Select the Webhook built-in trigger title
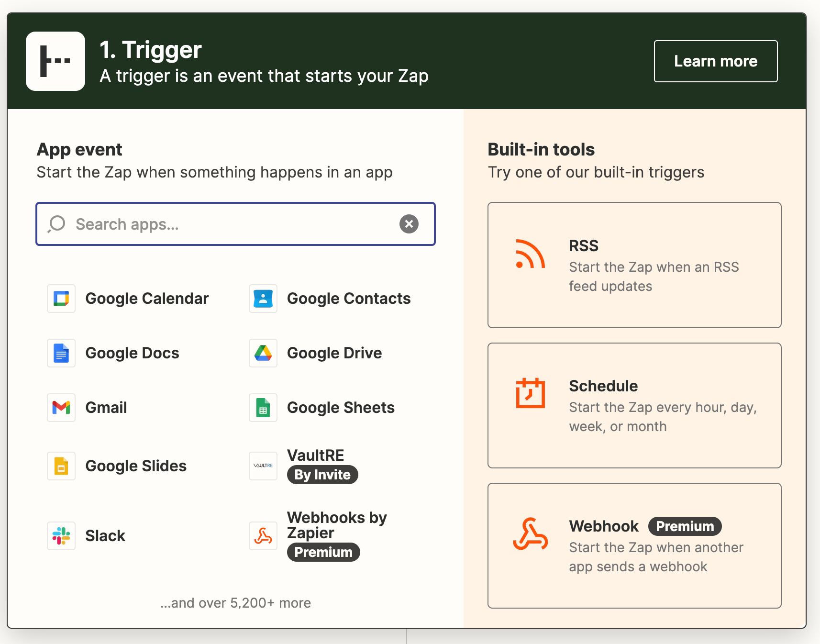 [604, 526]
